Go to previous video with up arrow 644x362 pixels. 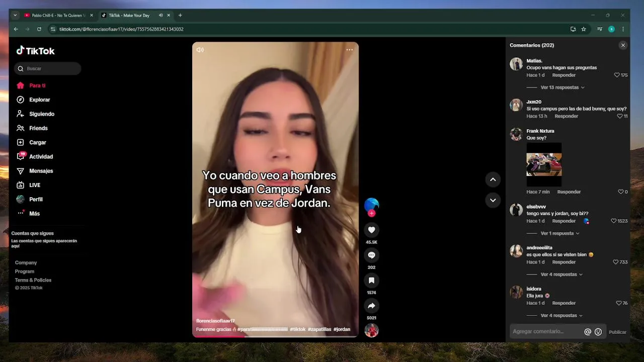click(x=493, y=179)
